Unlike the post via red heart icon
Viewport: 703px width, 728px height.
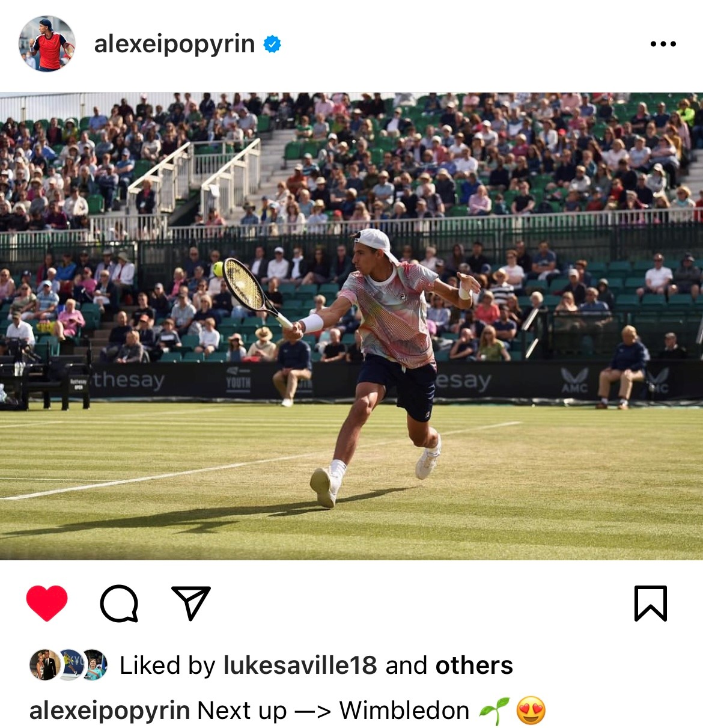pyautogui.click(x=47, y=602)
